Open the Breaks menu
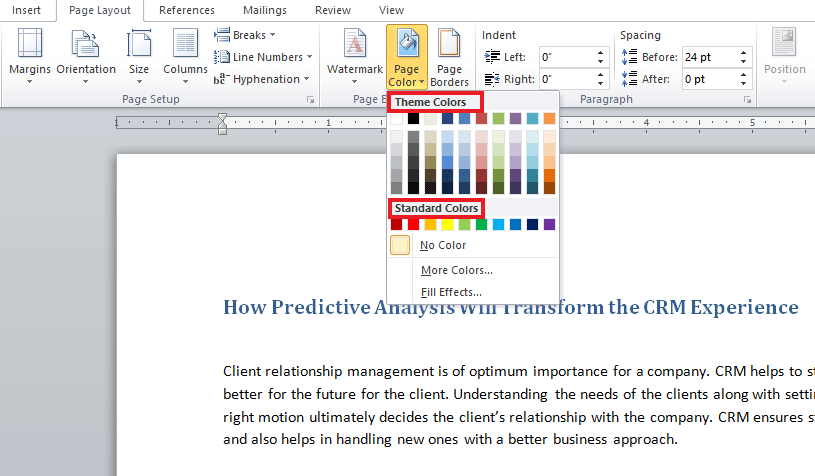This screenshot has width=815, height=476. (x=244, y=35)
